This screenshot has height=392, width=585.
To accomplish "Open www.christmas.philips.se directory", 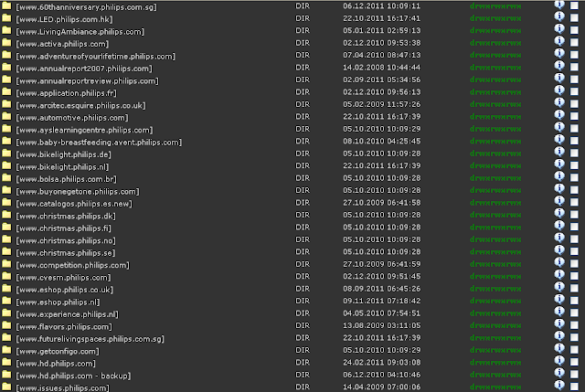I will [66, 253].
